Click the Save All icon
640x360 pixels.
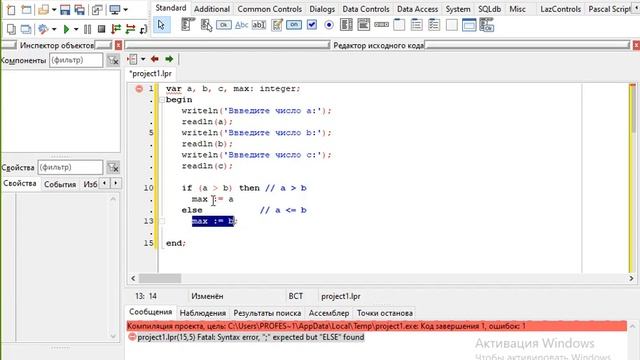[80, 9]
